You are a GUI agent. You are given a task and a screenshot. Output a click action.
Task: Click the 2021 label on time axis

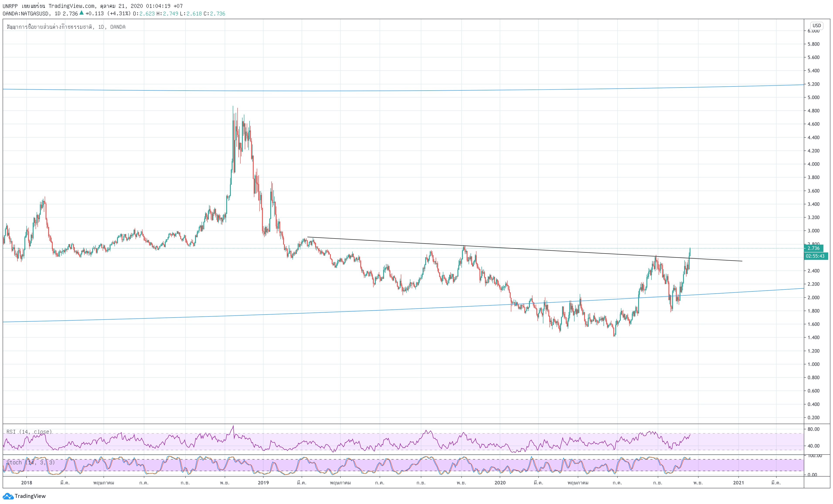coord(739,482)
